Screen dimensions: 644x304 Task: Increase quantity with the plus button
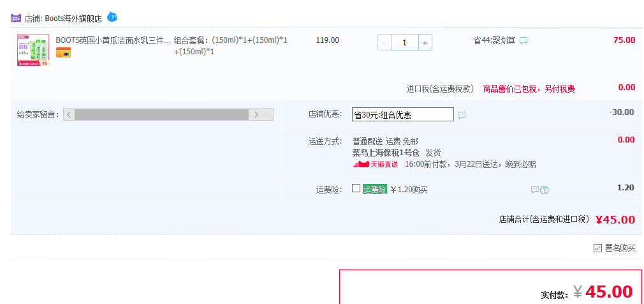[x=425, y=43]
